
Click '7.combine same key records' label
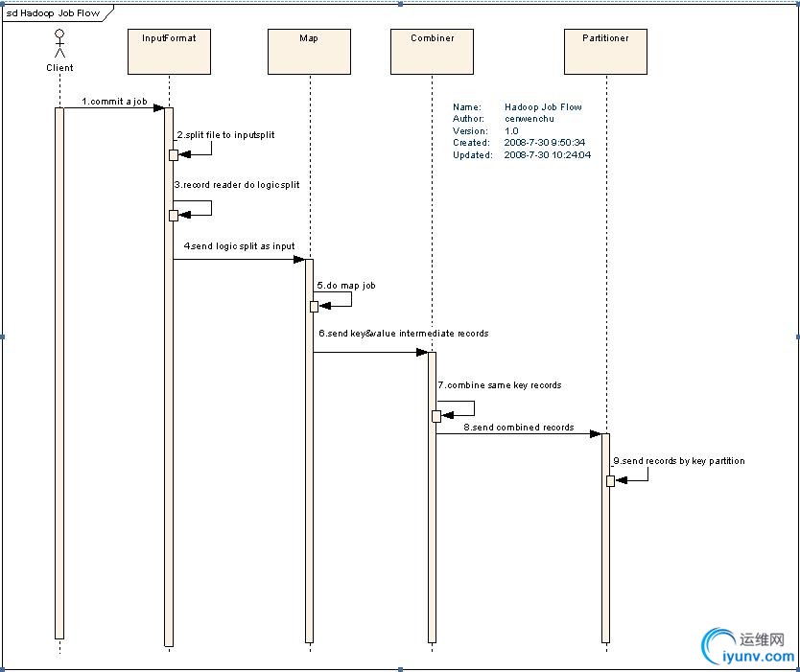(x=500, y=385)
